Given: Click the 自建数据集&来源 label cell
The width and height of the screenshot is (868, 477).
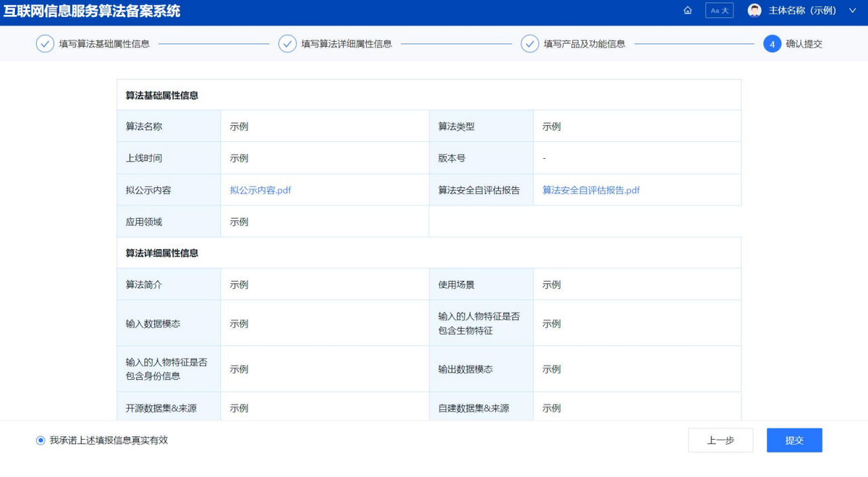Looking at the screenshot, I should click(x=481, y=408).
